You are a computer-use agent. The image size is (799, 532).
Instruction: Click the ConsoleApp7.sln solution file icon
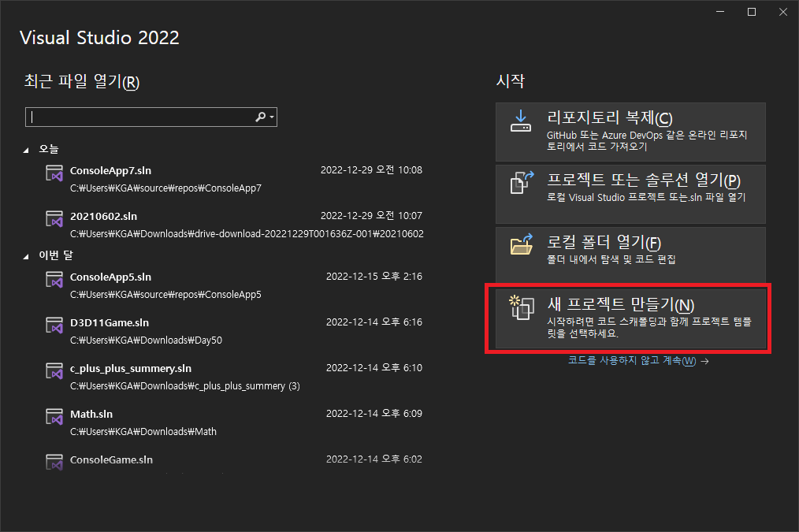click(54, 173)
